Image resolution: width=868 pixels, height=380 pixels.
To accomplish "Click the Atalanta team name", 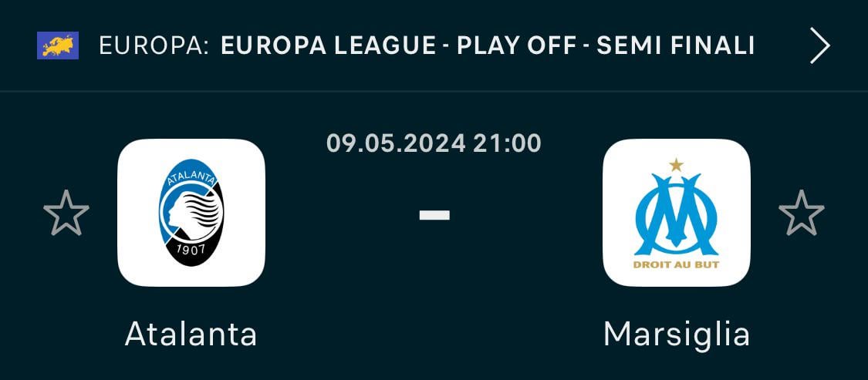I will (191, 334).
